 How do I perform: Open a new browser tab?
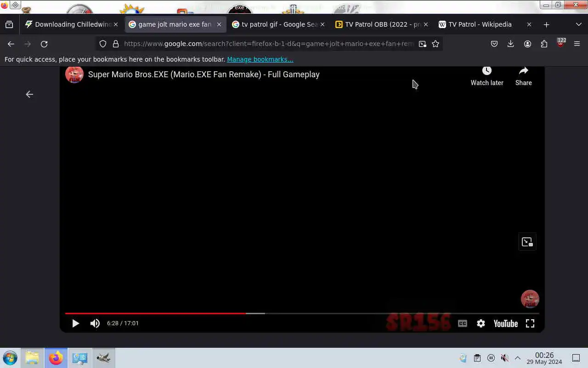(546, 24)
